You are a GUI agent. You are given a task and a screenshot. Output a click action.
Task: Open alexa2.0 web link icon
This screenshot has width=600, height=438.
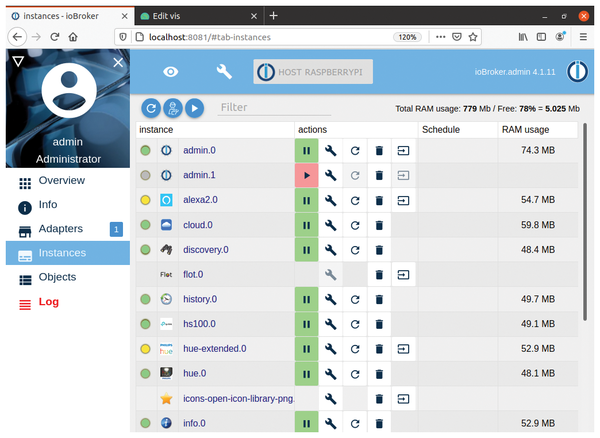coord(403,200)
